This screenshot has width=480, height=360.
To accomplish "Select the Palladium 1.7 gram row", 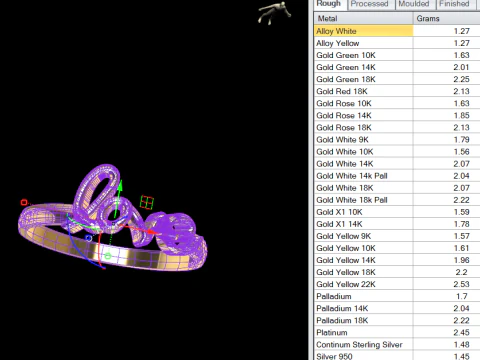I will pyautogui.click(x=397, y=296).
